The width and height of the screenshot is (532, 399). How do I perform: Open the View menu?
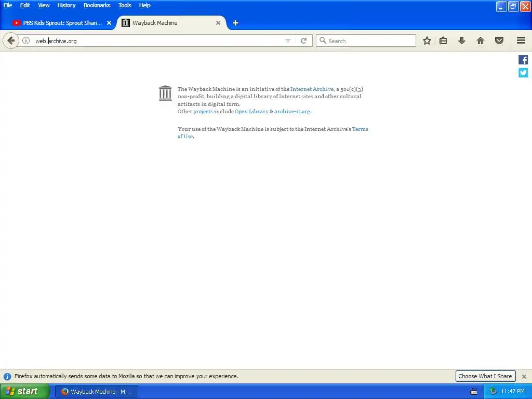pyautogui.click(x=44, y=5)
